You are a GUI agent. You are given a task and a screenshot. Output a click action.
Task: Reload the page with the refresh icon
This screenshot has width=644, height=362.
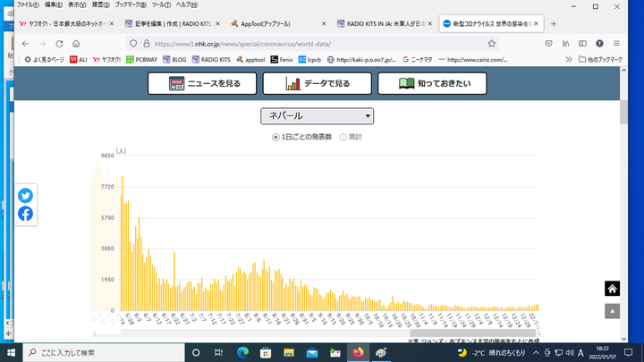[x=58, y=43]
